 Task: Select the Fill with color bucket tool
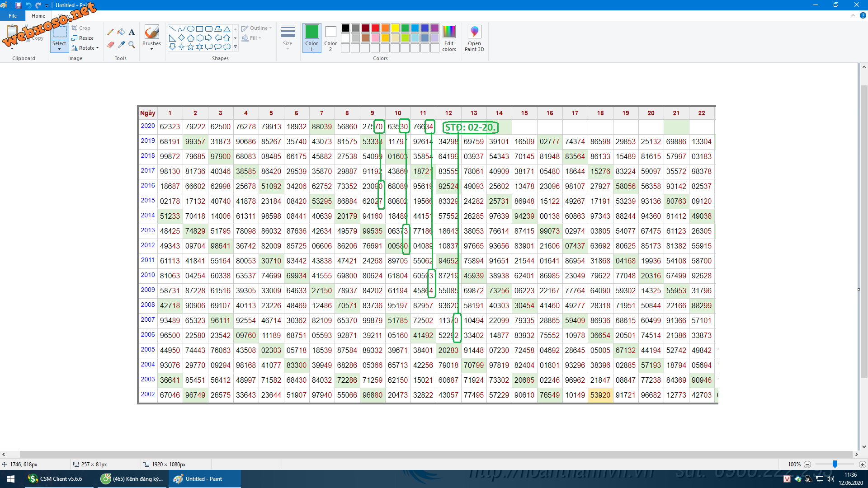tap(121, 32)
